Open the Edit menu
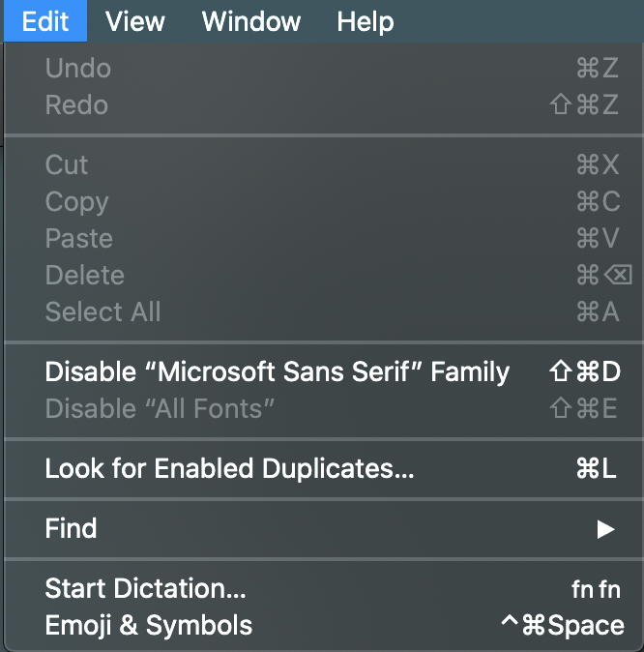 [x=45, y=20]
